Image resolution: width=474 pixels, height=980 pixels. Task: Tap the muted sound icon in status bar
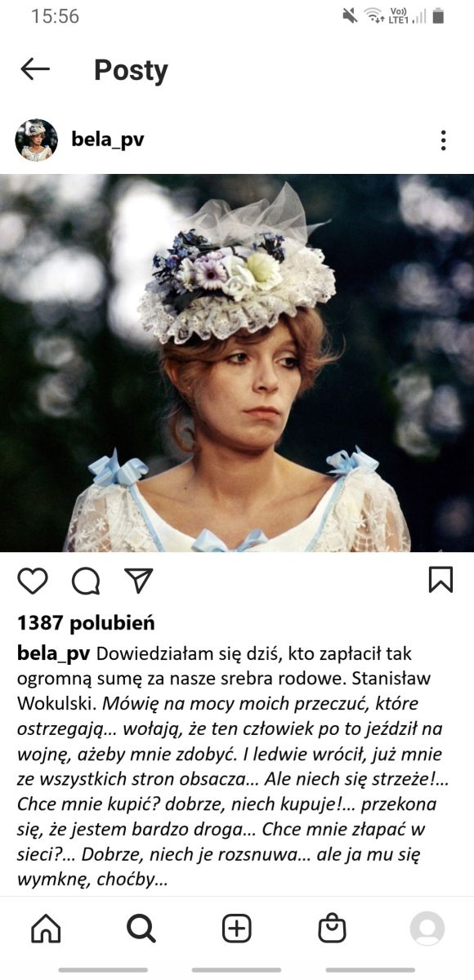[x=351, y=16]
